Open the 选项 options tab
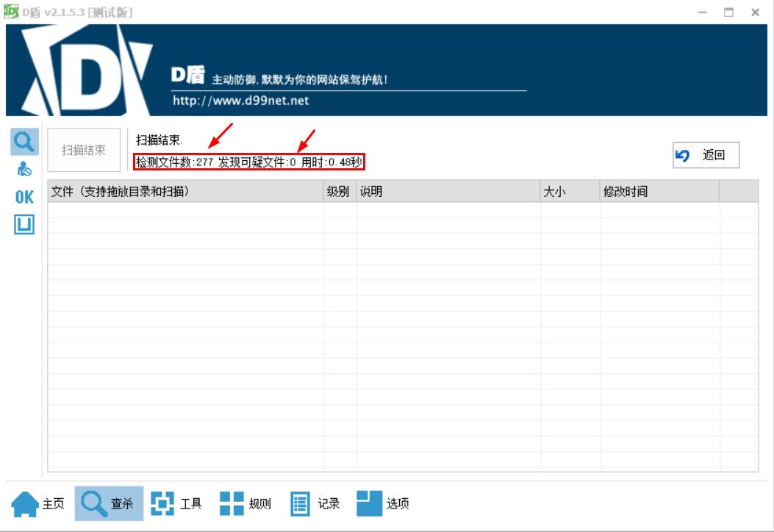This screenshot has height=532, width=774. [x=383, y=503]
